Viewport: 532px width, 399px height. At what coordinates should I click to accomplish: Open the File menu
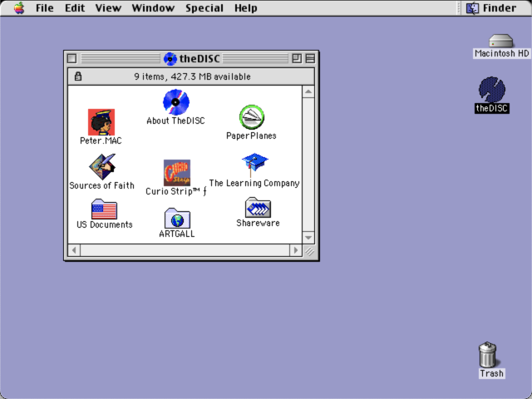[x=45, y=7]
